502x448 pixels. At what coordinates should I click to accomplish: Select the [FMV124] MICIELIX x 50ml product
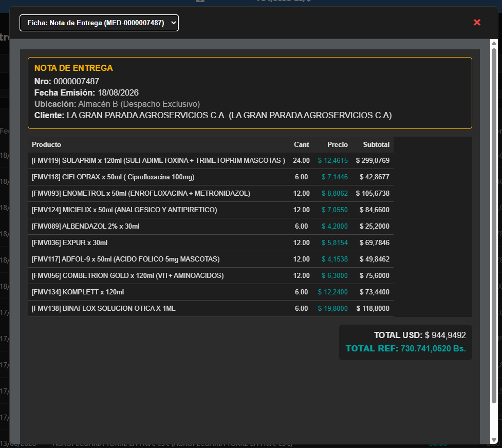124,210
